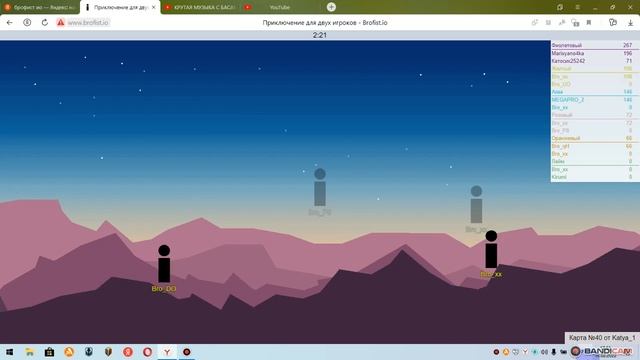The height and width of the screenshot is (360, 640).
Task: Click the reader mode icon in toolbar
Action: click(548, 22)
